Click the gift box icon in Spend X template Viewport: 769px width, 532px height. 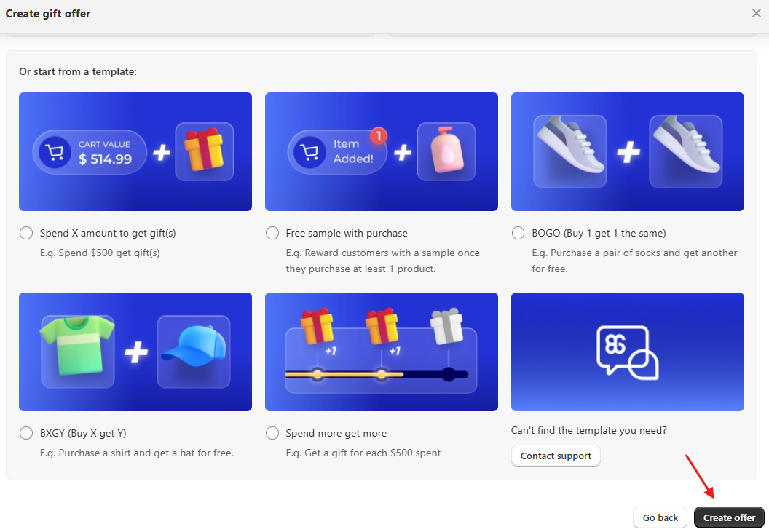[x=204, y=151]
